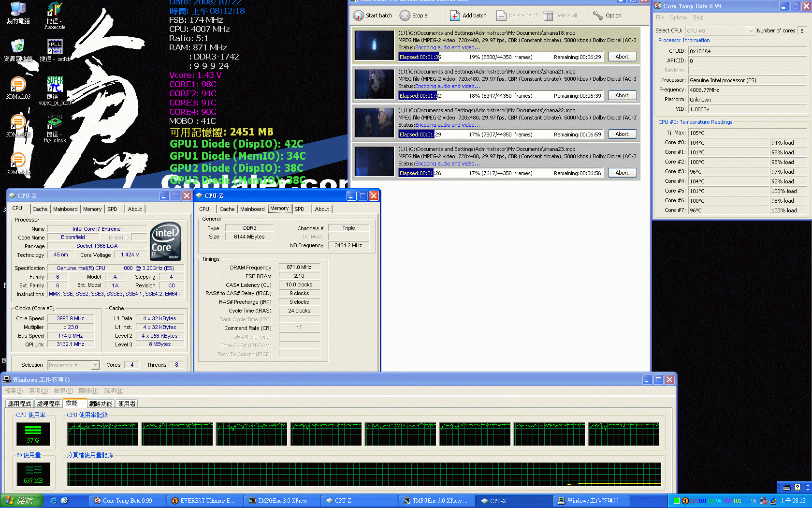
Task: Click the NB Frequency value 3484.2 MHz
Action: tap(348, 245)
